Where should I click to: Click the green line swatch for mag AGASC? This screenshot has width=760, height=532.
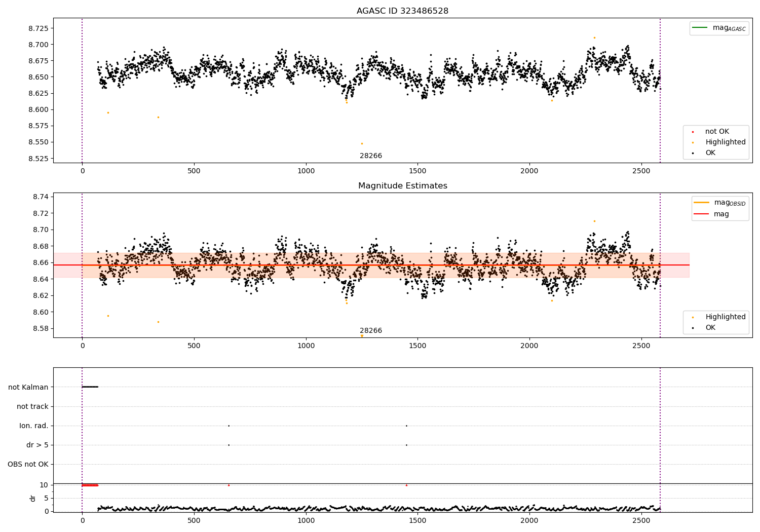coord(700,27)
